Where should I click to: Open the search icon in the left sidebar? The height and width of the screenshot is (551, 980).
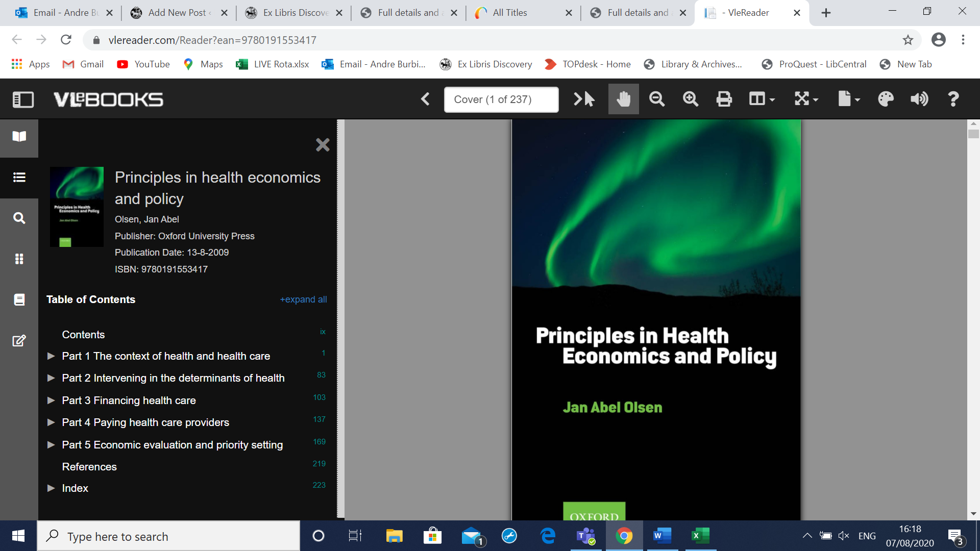tap(19, 218)
